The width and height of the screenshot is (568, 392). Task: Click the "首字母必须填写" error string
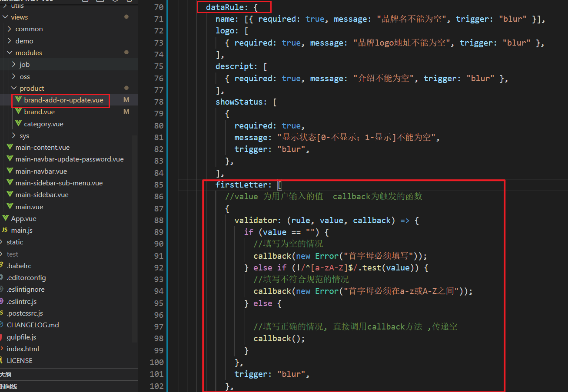pyautogui.click(x=379, y=256)
